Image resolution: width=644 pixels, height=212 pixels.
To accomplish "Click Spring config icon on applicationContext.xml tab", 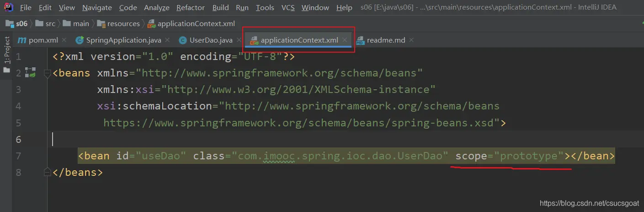I will coord(255,40).
